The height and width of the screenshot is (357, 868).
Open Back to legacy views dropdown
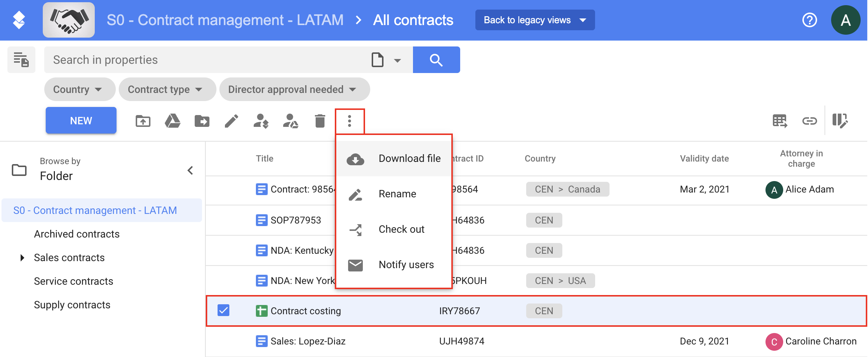[x=535, y=20]
